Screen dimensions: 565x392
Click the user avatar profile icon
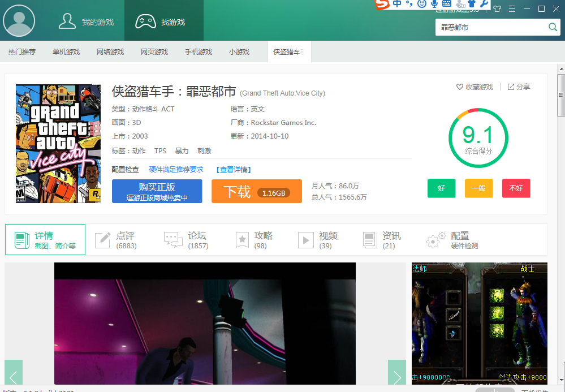19,21
